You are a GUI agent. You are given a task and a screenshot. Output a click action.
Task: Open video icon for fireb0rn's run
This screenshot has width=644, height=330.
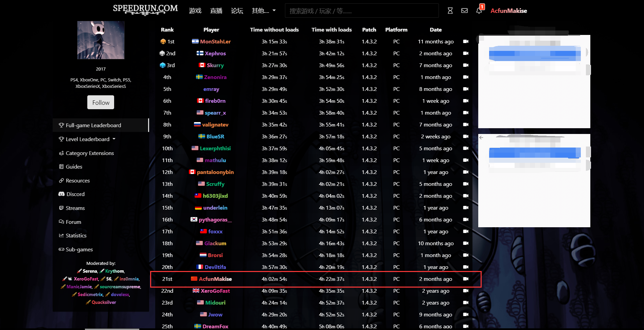(x=466, y=101)
